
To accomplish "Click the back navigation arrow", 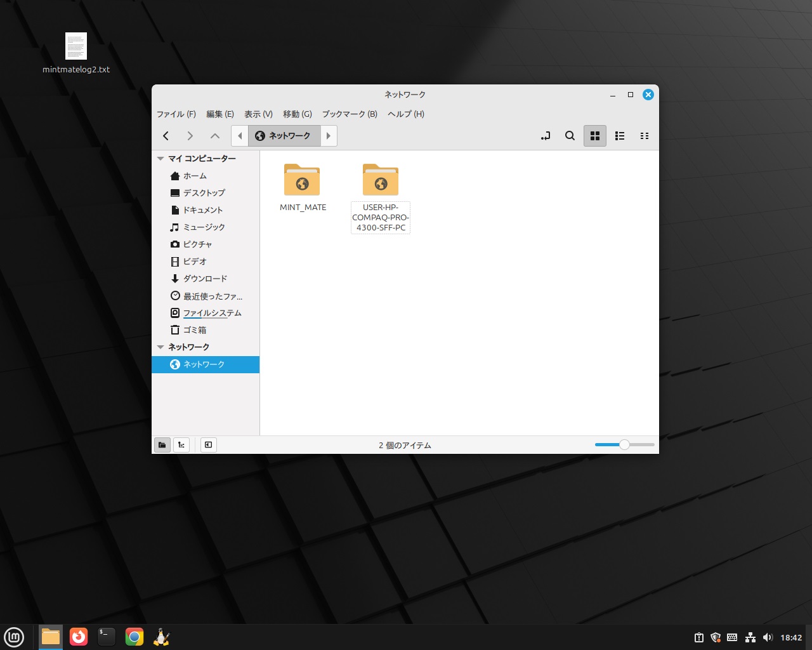I will point(166,136).
